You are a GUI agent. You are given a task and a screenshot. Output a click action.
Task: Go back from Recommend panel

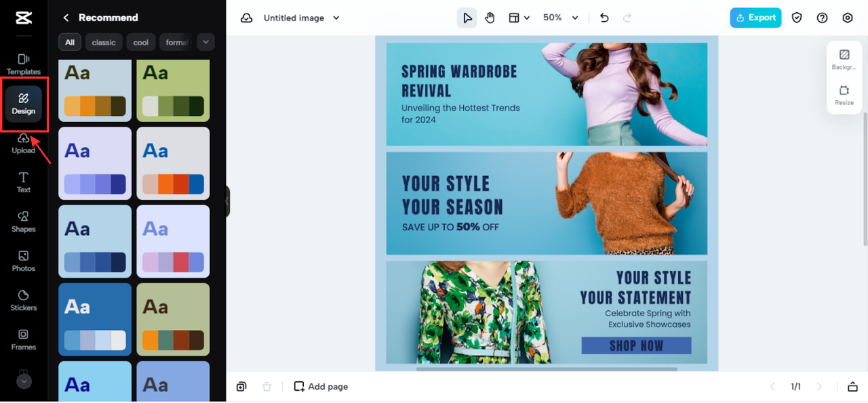(x=66, y=18)
